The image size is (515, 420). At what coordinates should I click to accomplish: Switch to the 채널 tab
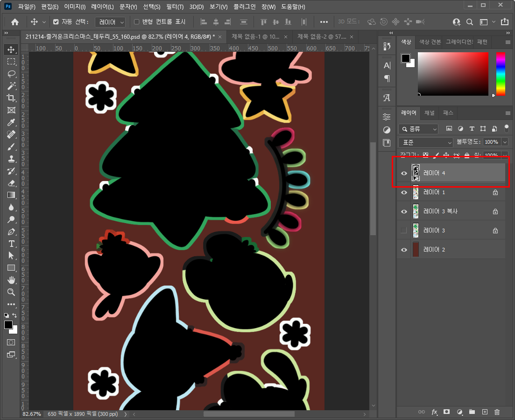pyautogui.click(x=429, y=112)
